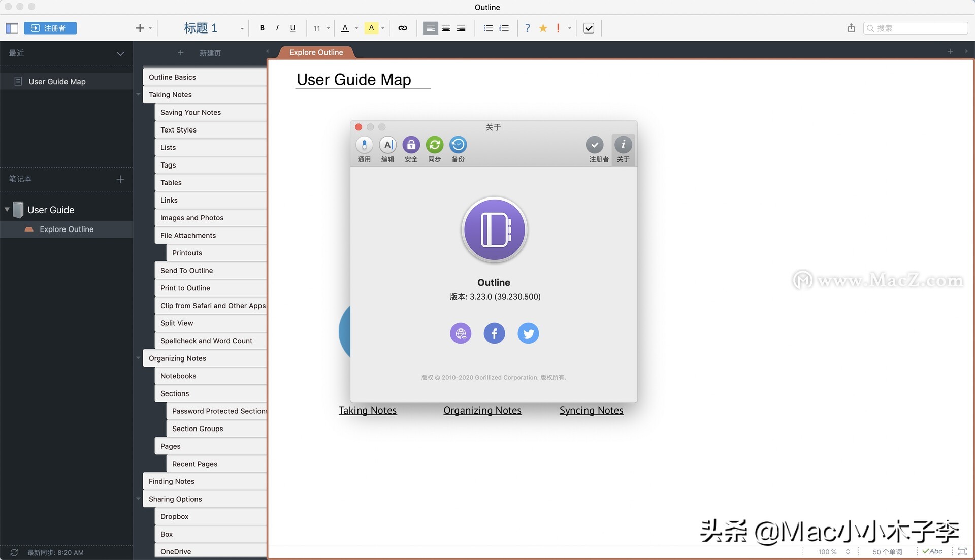This screenshot has height=560, width=975.
Task: Click the share icon in the toolbar
Action: 851,28
